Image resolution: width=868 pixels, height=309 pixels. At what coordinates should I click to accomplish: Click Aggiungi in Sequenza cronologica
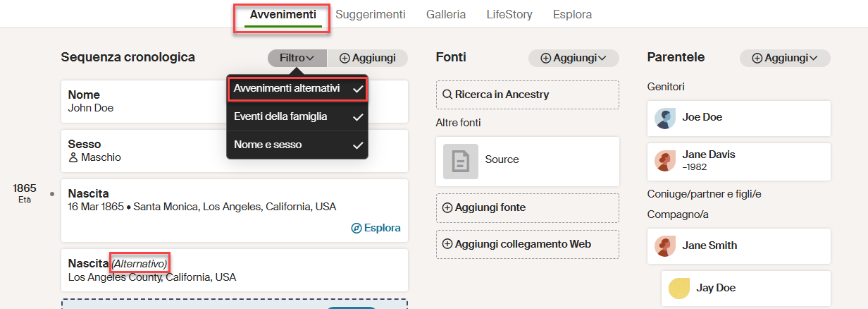(x=367, y=58)
